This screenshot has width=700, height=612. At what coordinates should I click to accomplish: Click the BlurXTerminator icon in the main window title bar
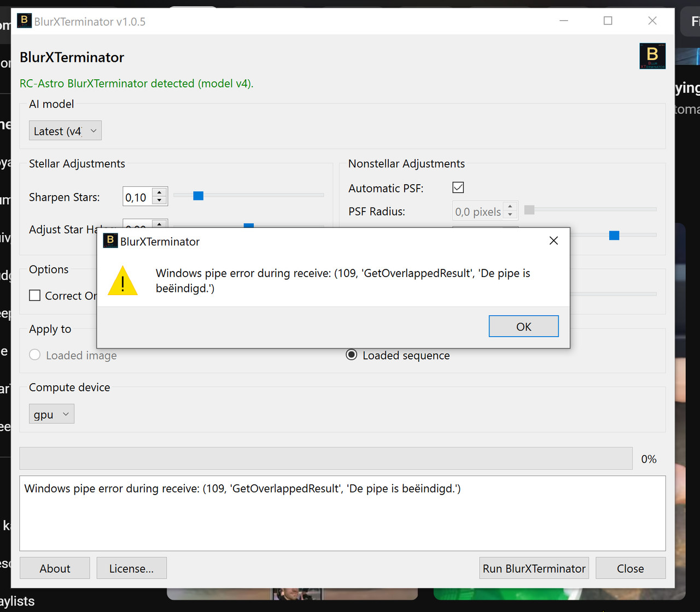[x=24, y=21]
